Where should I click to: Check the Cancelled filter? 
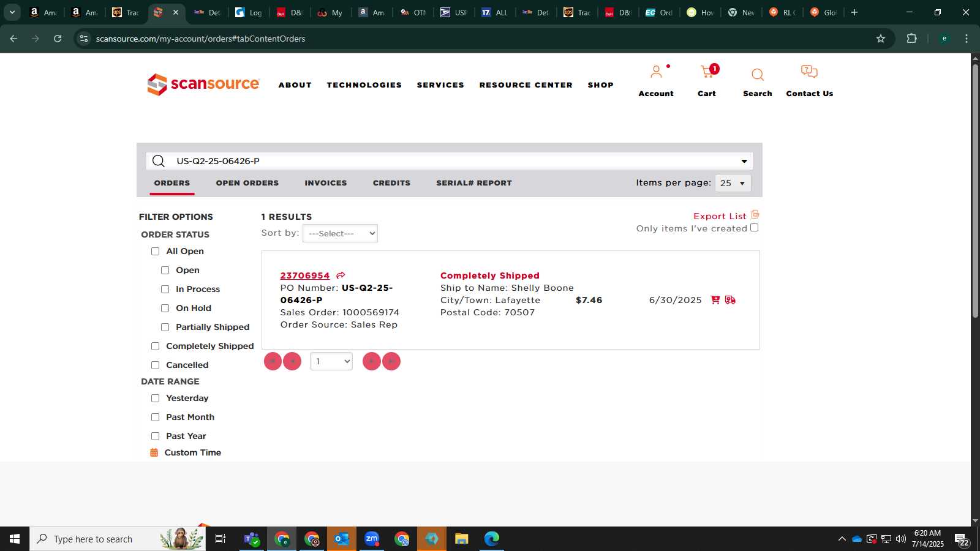pos(156,365)
